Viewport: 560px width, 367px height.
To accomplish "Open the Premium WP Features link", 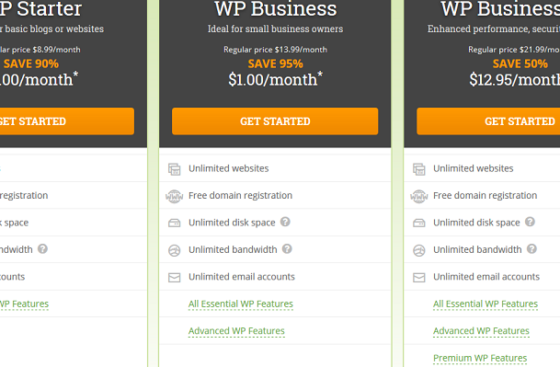I will 480,358.
